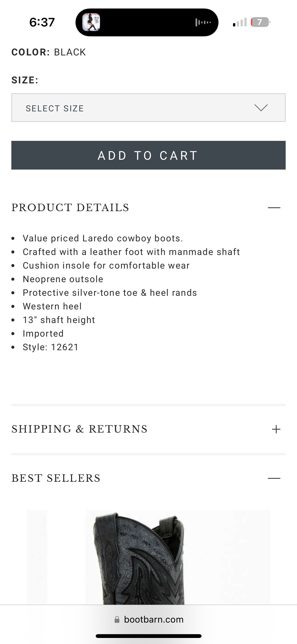Tap the album art in the Dynamic Island
The width and height of the screenshot is (297, 644).
91,22
